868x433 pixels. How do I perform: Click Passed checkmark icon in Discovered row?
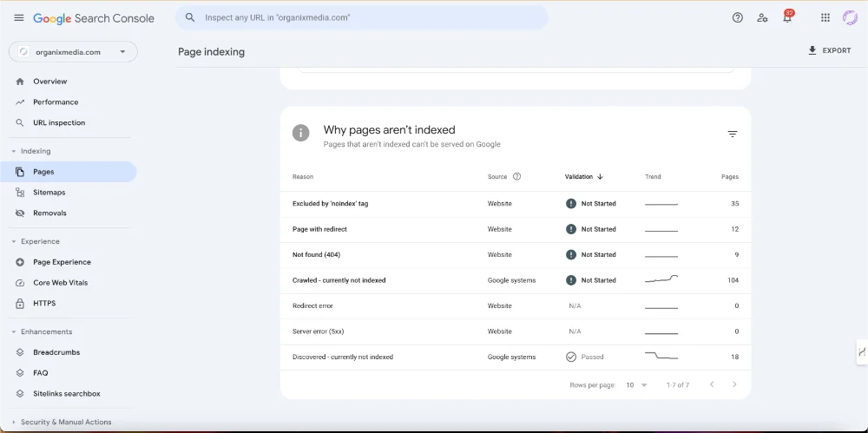(571, 357)
